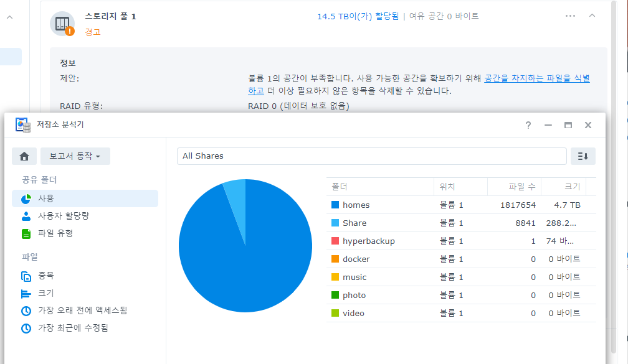628x364 pixels.
Task: Select the Share folder row
Action: pos(462,223)
